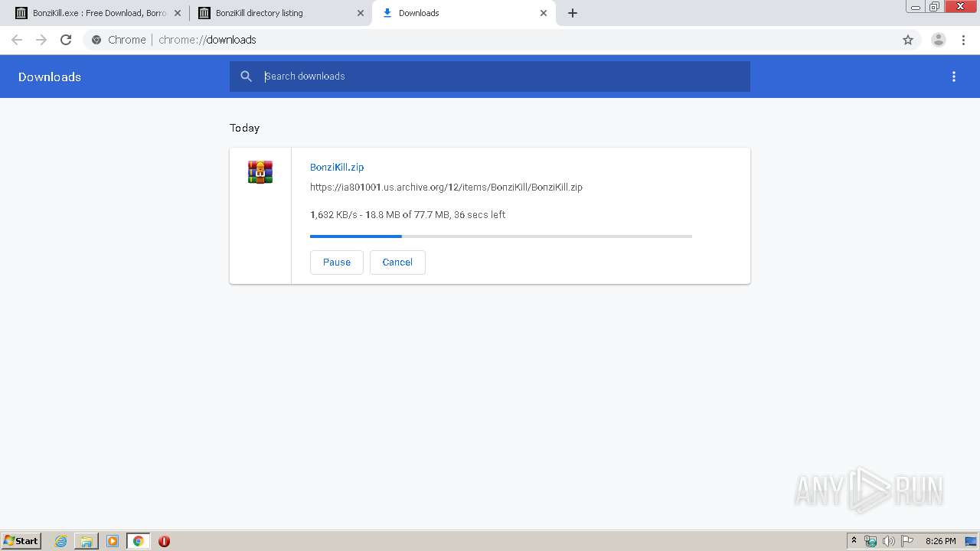Close the Downloads tab
The image size is (980, 551).
click(x=544, y=13)
